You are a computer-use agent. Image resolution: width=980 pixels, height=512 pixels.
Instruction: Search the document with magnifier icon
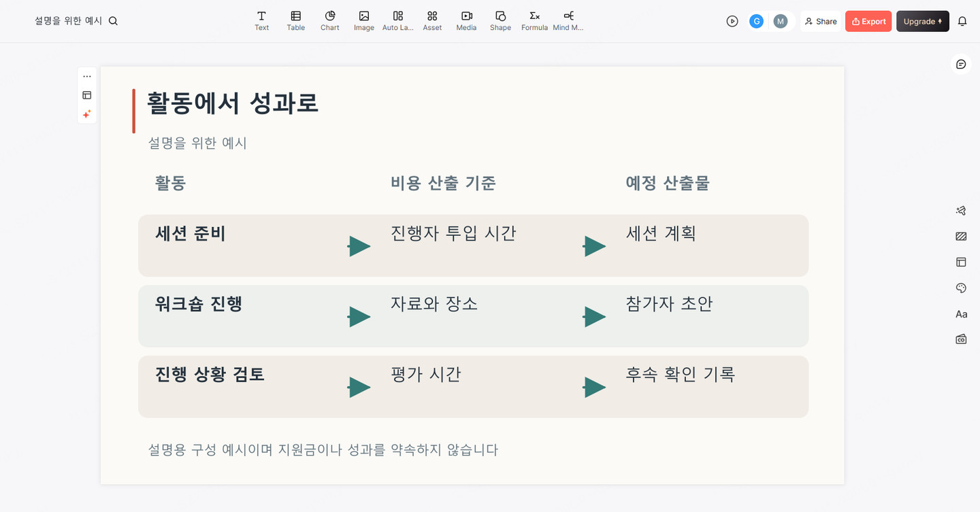click(114, 21)
